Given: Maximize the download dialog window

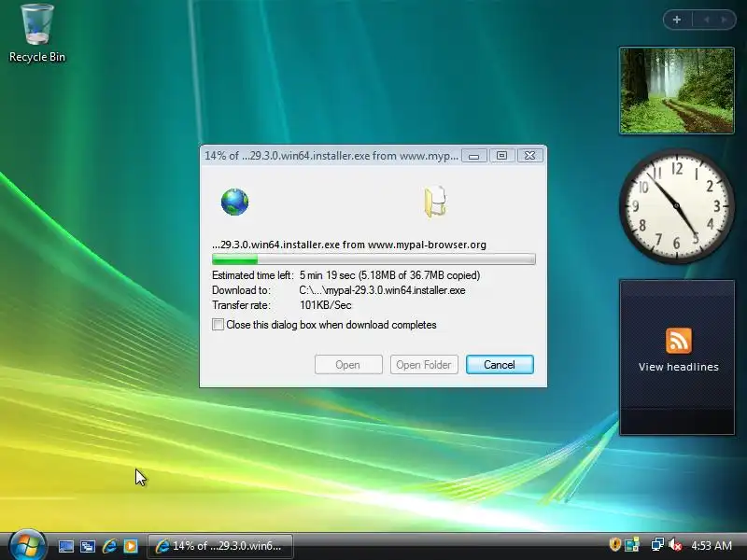Looking at the screenshot, I should [501, 156].
